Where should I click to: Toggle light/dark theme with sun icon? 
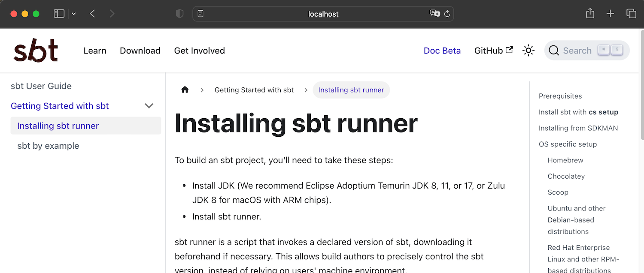pyautogui.click(x=529, y=50)
